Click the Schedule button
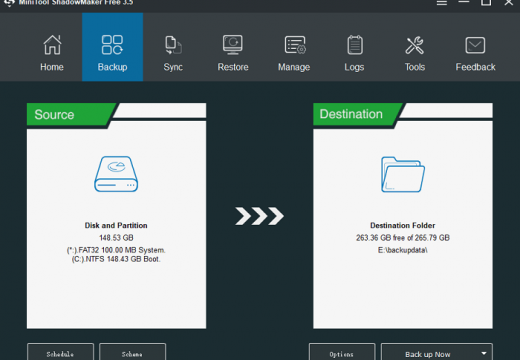Screen dimensions: 520x360 coord(60,352)
